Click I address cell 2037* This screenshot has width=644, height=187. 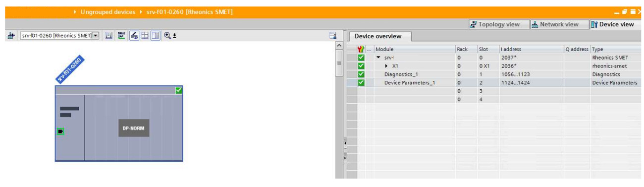(532, 58)
